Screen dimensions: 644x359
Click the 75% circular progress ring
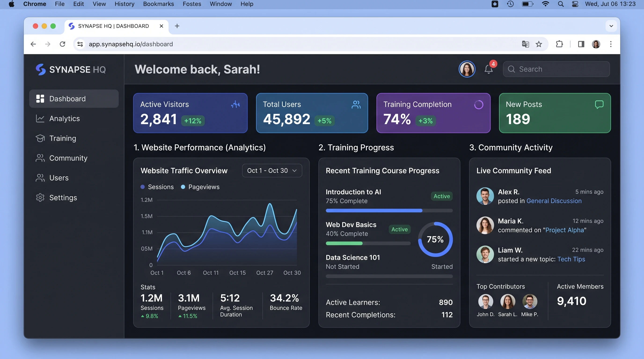click(435, 239)
